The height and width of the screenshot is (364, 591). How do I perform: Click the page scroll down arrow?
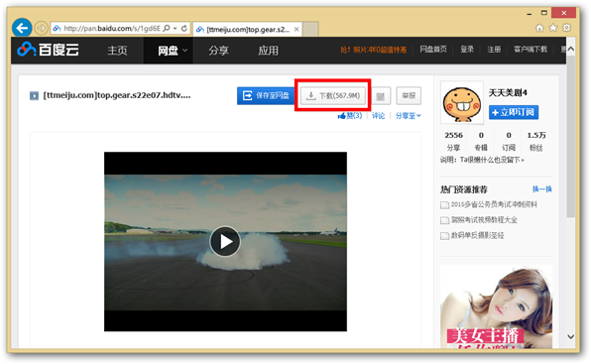point(570,336)
